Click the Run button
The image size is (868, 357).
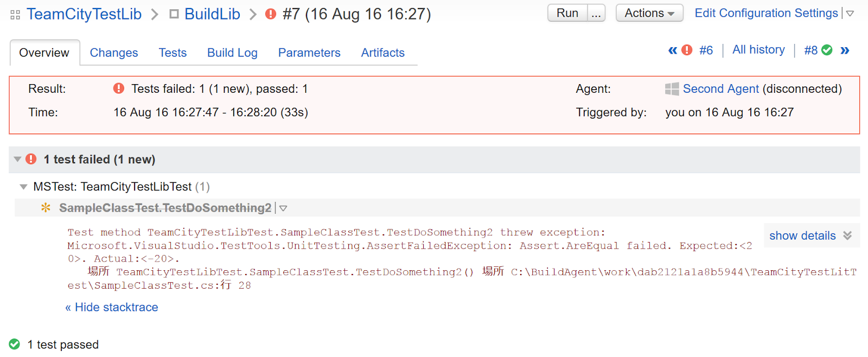click(x=567, y=13)
